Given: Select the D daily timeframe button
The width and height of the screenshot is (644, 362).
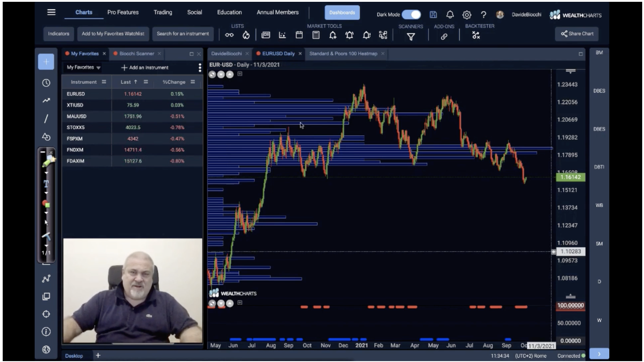Looking at the screenshot, I should [599, 282].
